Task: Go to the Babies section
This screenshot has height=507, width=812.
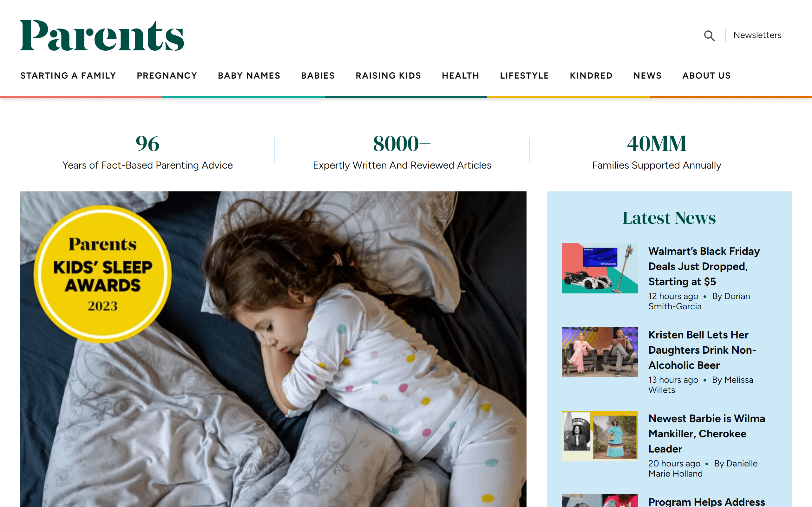Action: (x=318, y=75)
